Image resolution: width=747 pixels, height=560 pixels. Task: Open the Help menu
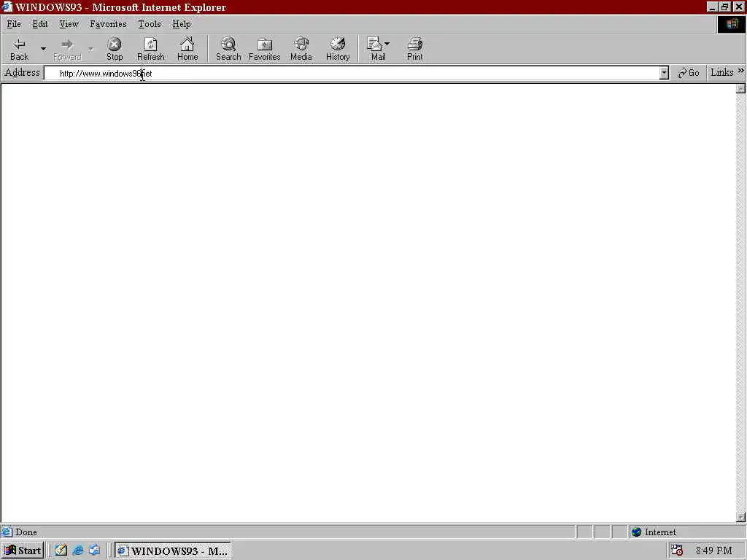[181, 24]
